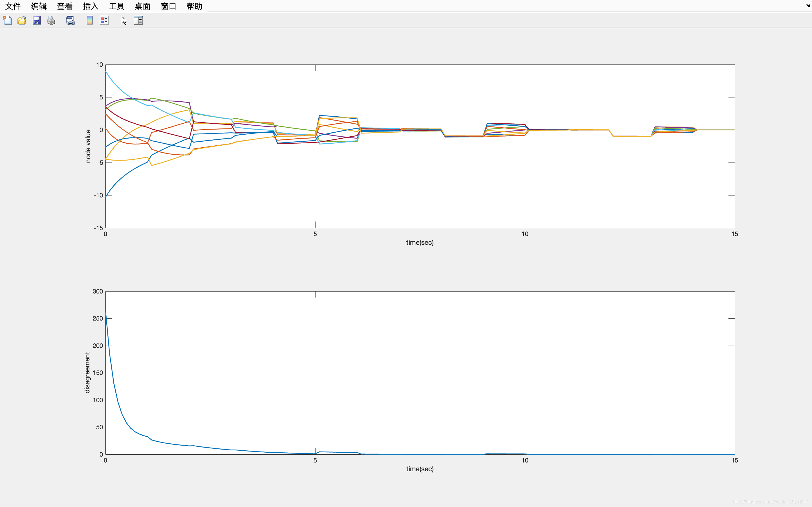Click the node value axis label
The height and width of the screenshot is (507, 812).
point(88,146)
